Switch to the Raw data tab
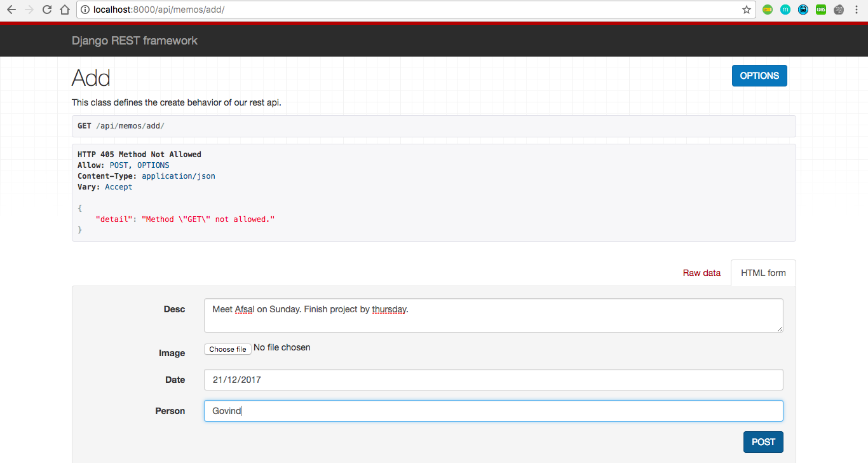This screenshot has height=463, width=868. tap(702, 273)
